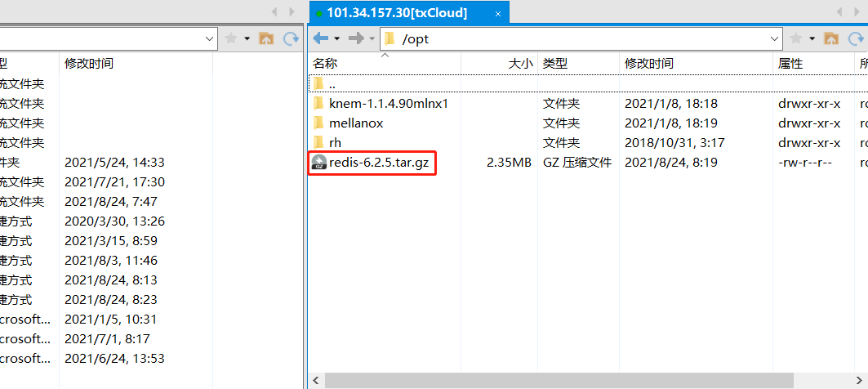868x389 pixels.
Task: Go to home folder in remote pane
Action: 831,38
